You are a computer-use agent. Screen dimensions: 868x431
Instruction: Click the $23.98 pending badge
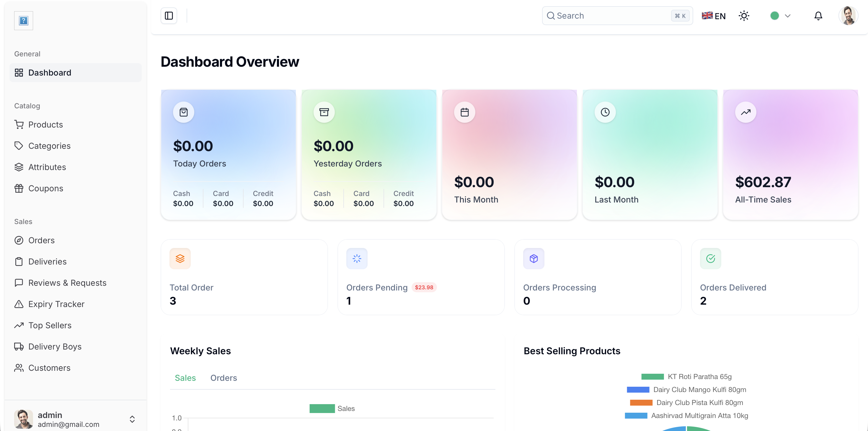[424, 287]
